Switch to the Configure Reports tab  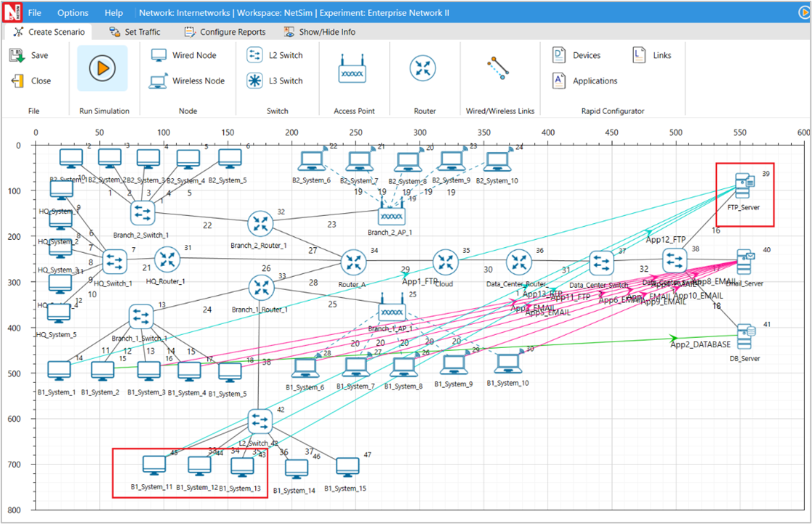[x=225, y=32]
